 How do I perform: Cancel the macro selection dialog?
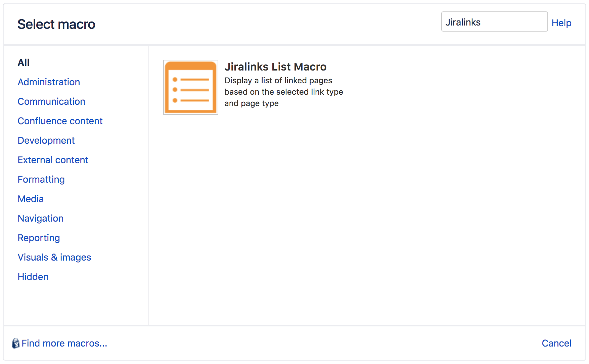tap(556, 343)
